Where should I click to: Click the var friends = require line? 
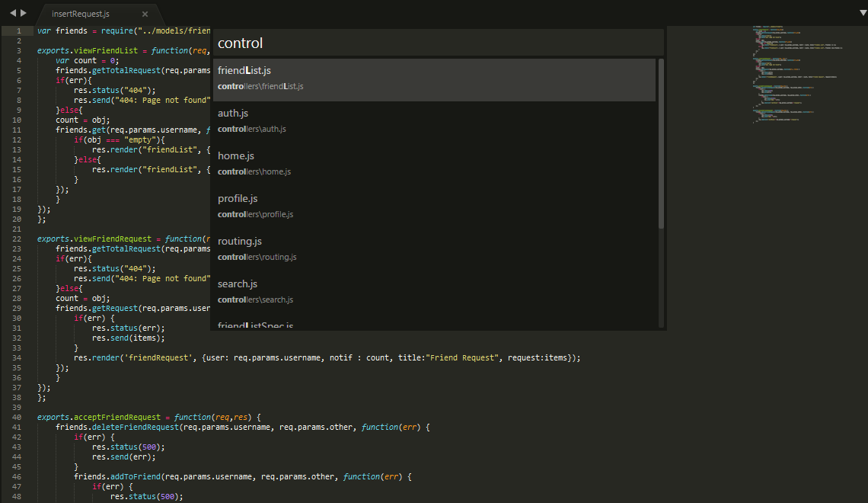(123, 31)
